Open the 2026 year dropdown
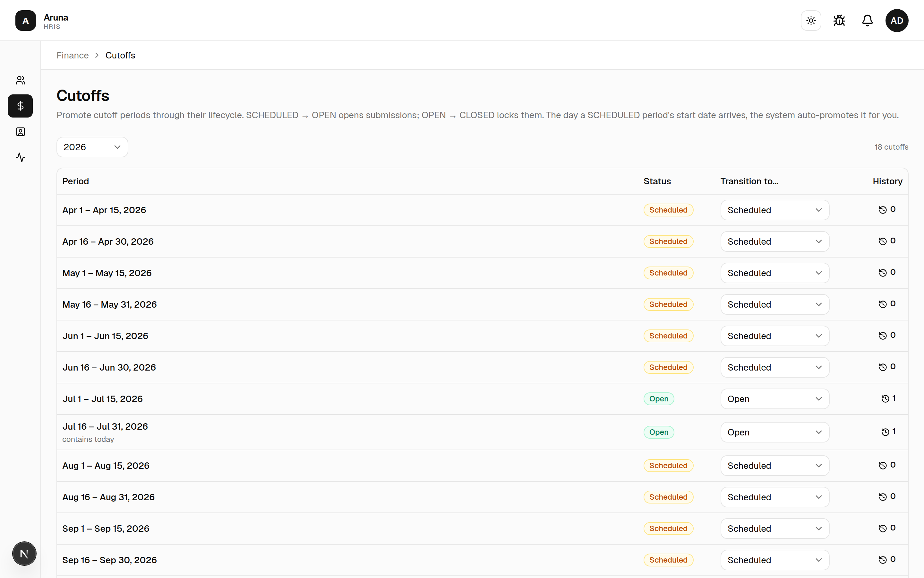 pyautogui.click(x=92, y=147)
